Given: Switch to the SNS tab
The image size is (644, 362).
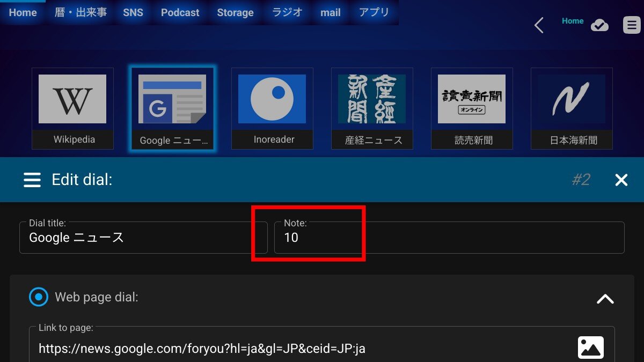Looking at the screenshot, I should [133, 12].
